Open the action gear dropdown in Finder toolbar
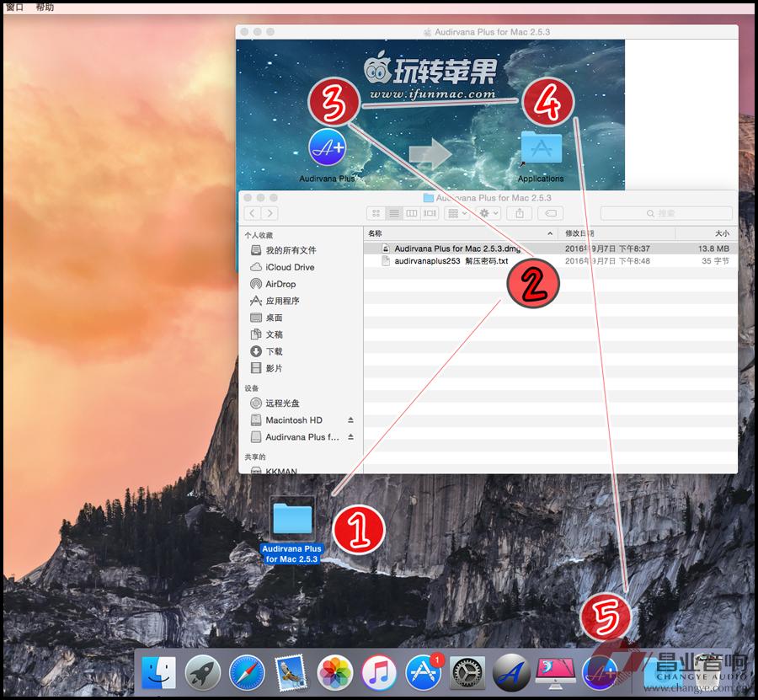Image resolution: width=758 pixels, height=700 pixels. pyautogui.click(x=487, y=213)
